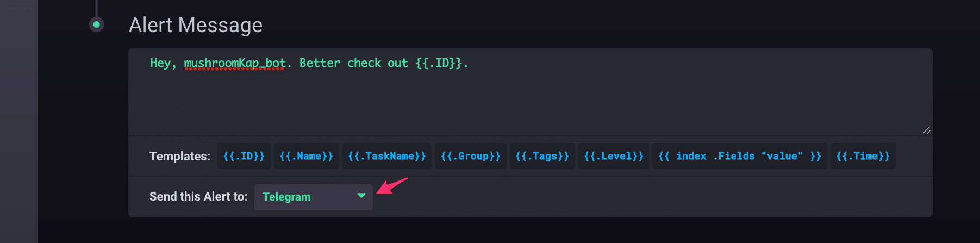980x243 pixels.
Task: Click the word Better in the message
Action: pos(320,64)
